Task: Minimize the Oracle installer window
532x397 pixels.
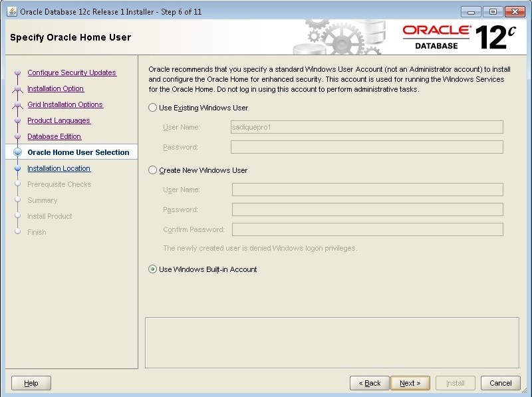Action: pyautogui.click(x=471, y=12)
